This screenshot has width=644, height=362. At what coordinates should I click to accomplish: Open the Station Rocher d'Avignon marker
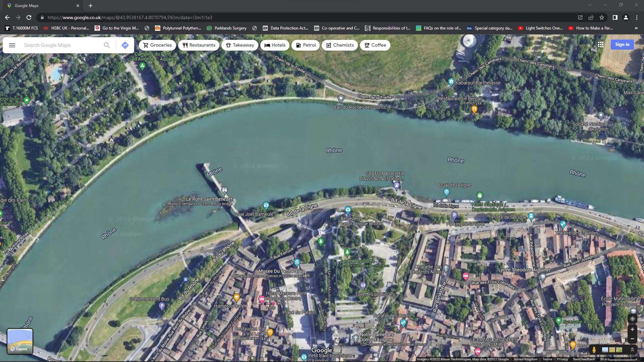click(x=396, y=186)
